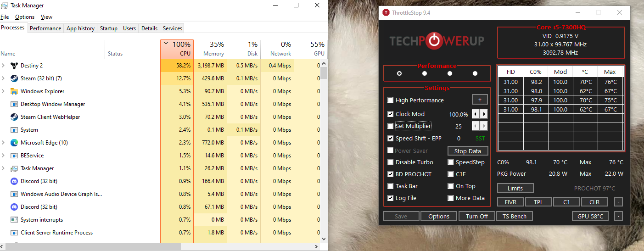Screen dimensions: 644x251
Task: Open the FIVR voltage control button
Action: 510,202
